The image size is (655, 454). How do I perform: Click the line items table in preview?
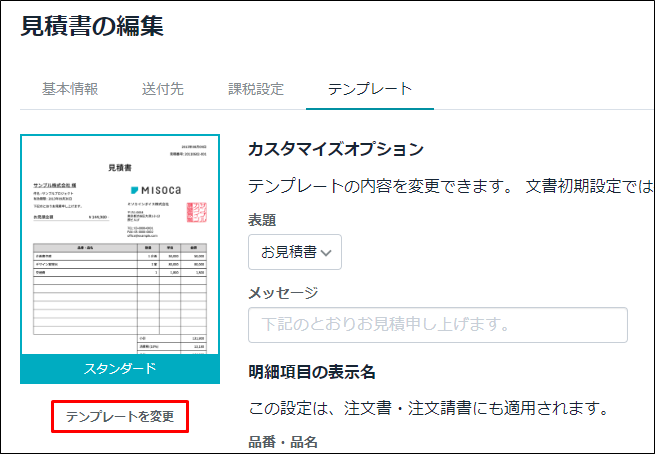click(x=119, y=290)
